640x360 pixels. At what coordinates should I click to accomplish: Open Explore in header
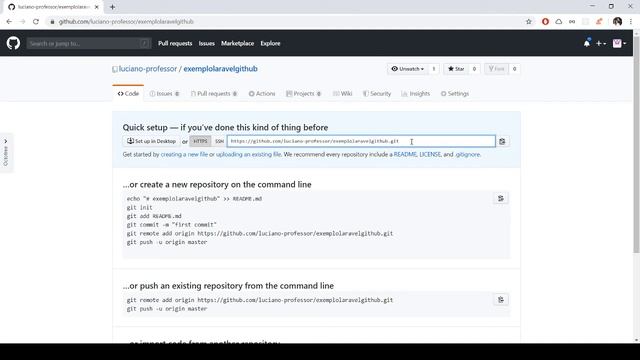270,43
